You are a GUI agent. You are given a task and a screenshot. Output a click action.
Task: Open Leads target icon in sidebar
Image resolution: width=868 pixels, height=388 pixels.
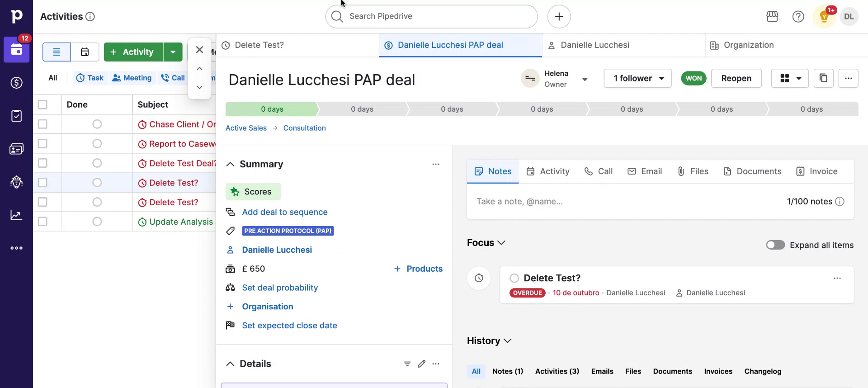coord(16,182)
